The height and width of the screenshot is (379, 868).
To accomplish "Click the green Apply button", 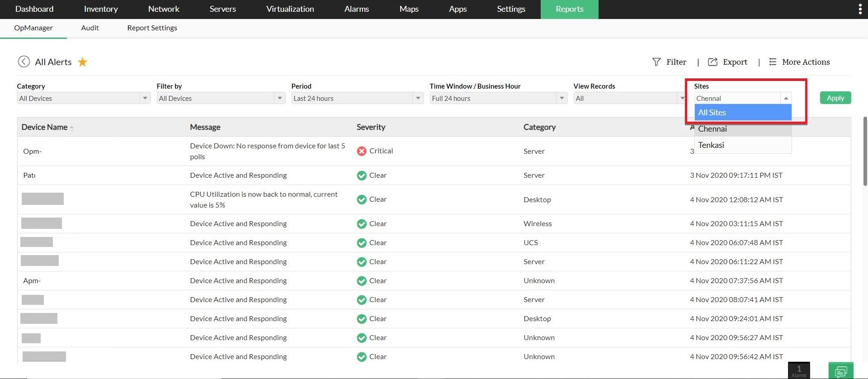I will [835, 98].
